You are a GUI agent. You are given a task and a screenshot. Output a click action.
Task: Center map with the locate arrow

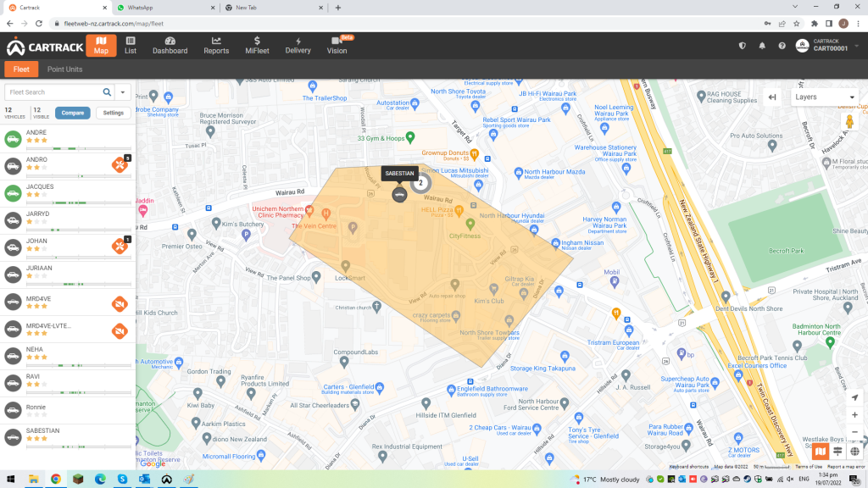pos(854,396)
